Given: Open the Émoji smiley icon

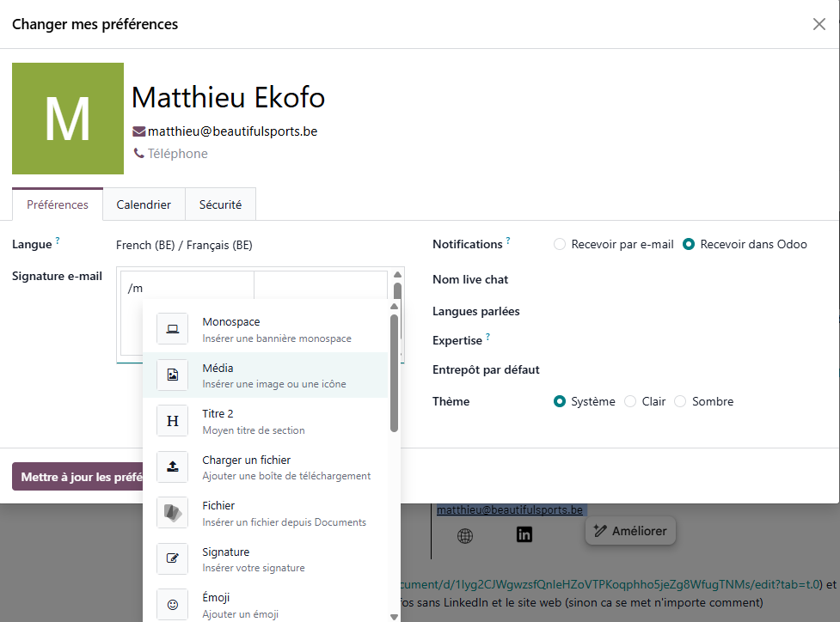Looking at the screenshot, I should click(x=172, y=605).
